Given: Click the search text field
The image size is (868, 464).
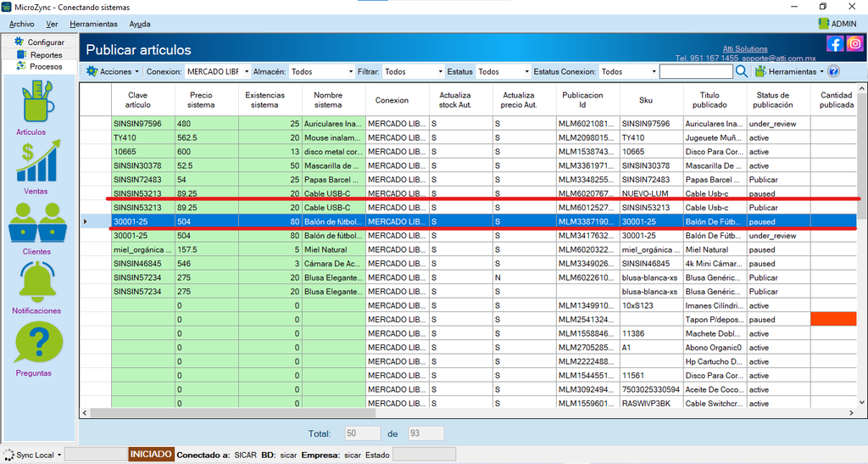Looking at the screenshot, I should (x=697, y=71).
